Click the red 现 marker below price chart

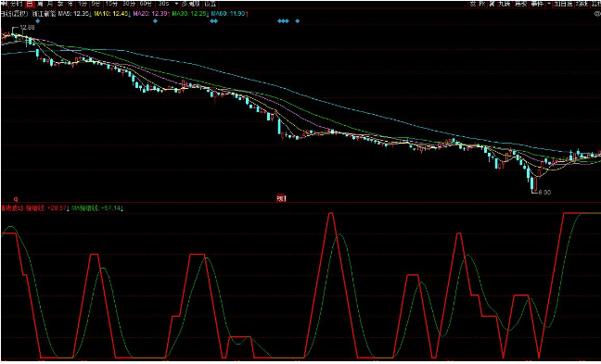(x=282, y=198)
